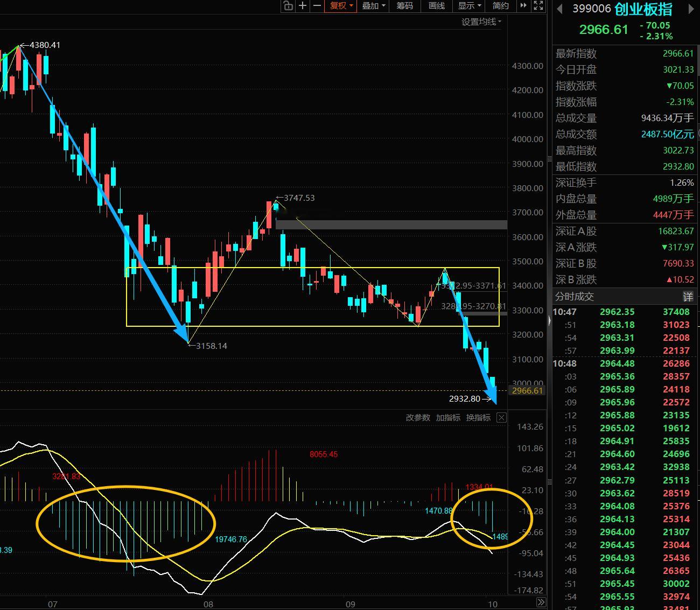Go to next stock with right arrow

coord(691,9)
